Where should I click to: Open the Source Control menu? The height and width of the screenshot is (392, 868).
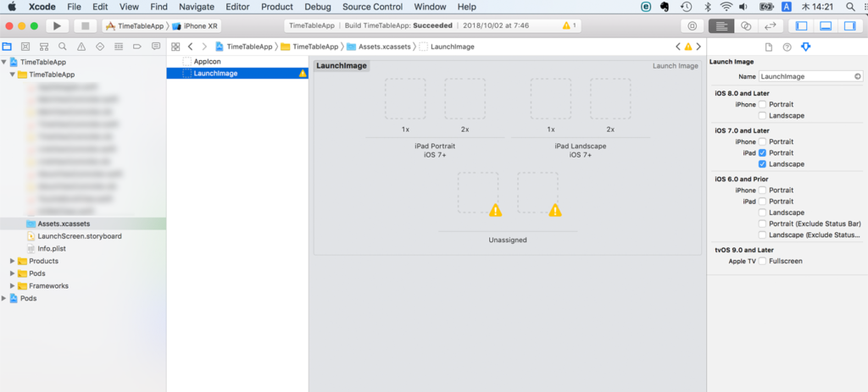(x=372, y=7)
